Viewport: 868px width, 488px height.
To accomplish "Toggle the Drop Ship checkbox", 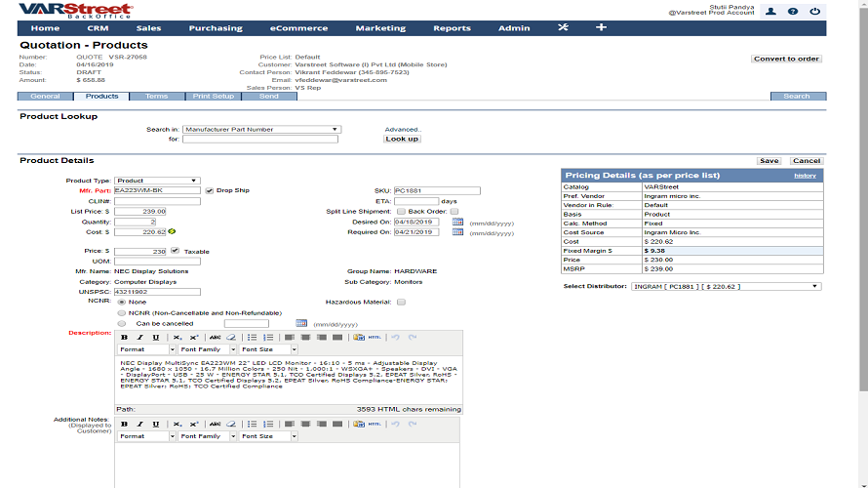I will pyautogui.click(x=210, y=191).
